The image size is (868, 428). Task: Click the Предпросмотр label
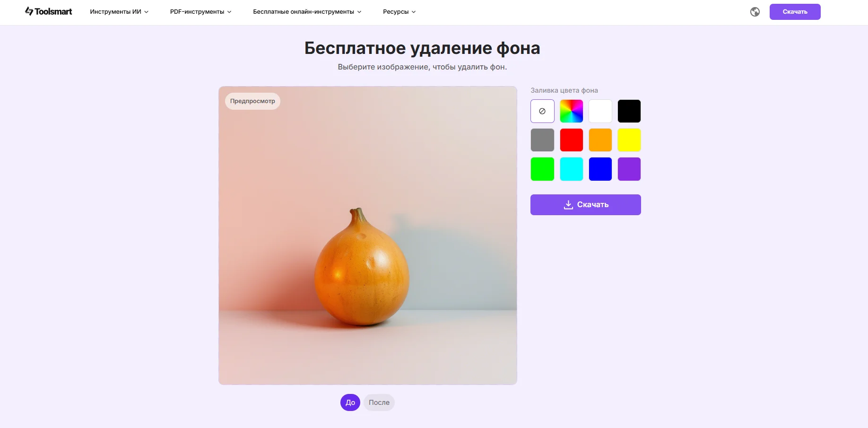252,101
